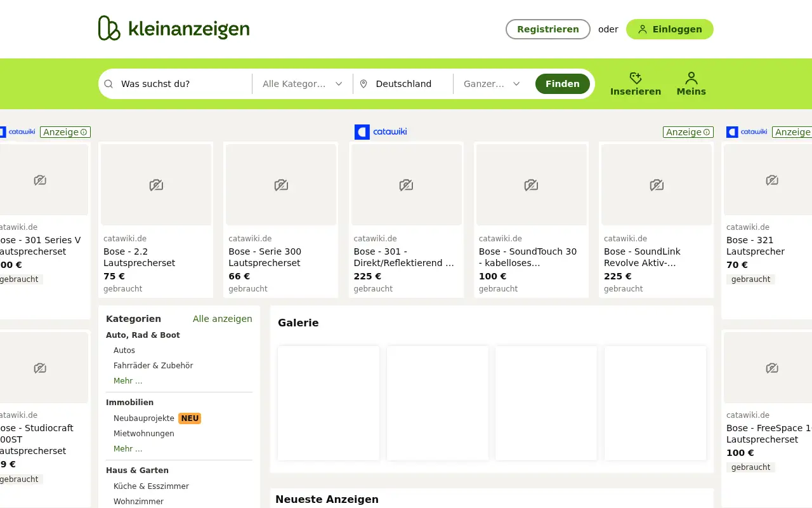The height and width of the screenshot is (508, 812).
Task: Open Inserieren to post an ad
Action: click(x=636, y=84)
